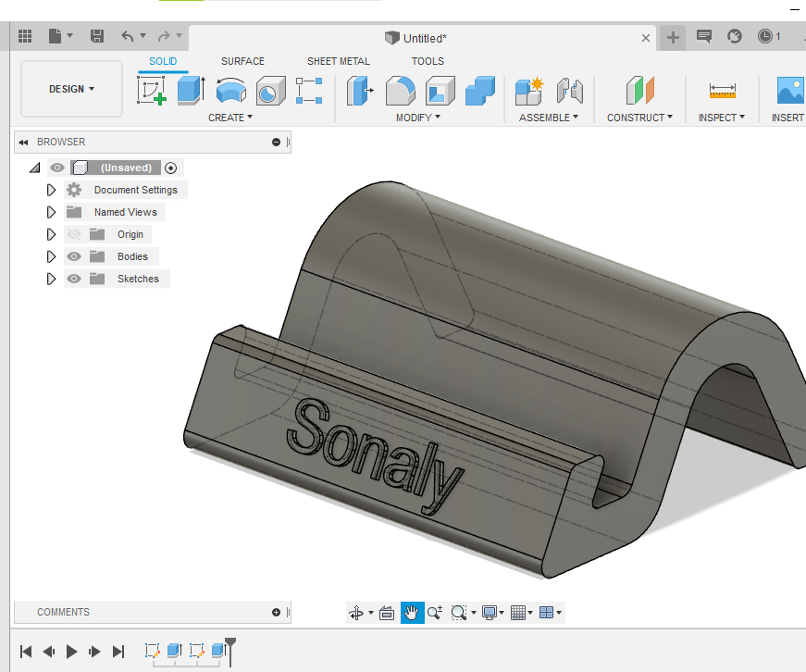Activate the Pan hand tool
This screenshot has width=806, height=672.
click(x=412, y=613)
